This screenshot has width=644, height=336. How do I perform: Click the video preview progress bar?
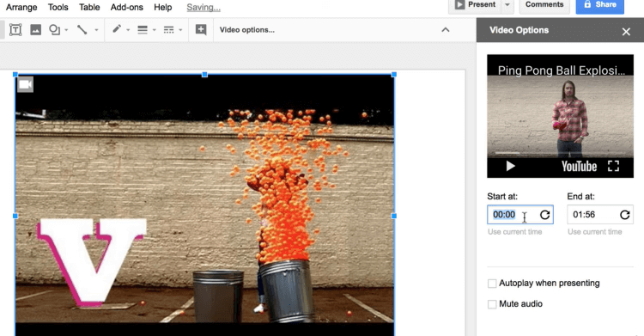[560, 154]
